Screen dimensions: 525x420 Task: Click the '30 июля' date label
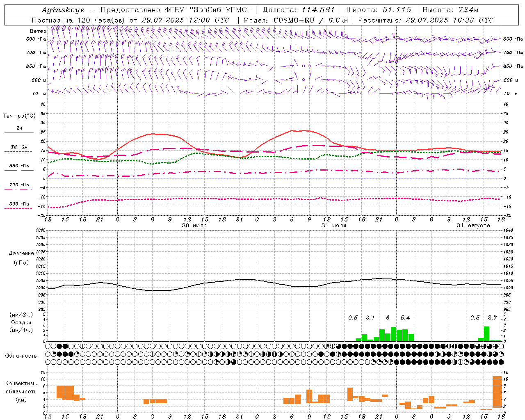click(194, 226)
